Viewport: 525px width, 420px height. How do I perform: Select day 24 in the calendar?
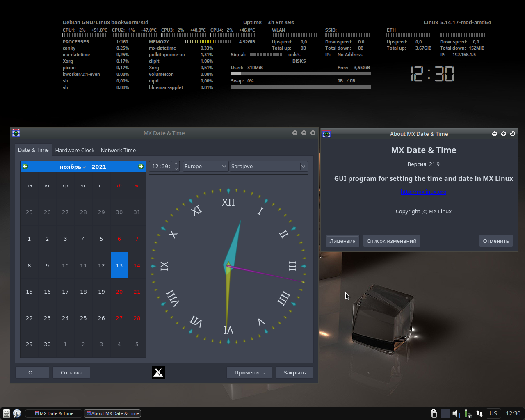65,318
